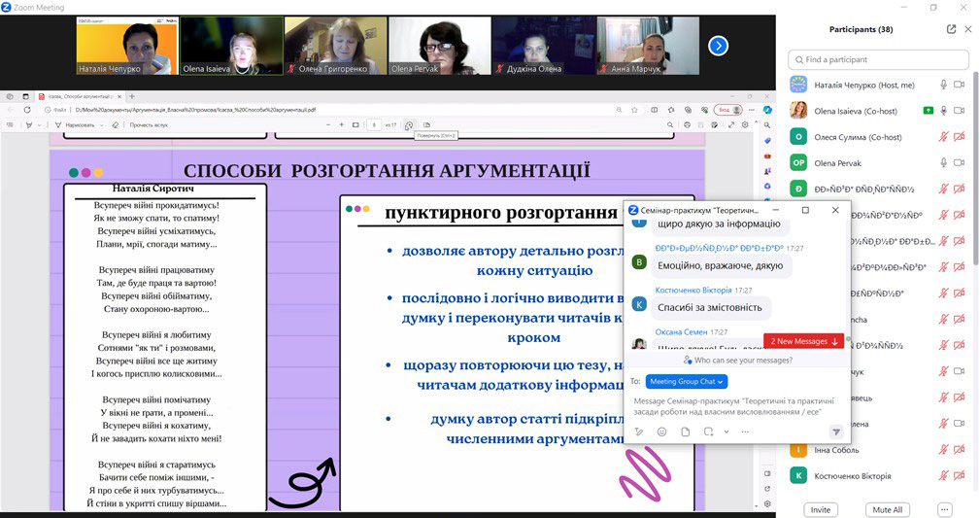Ask Олеся Сулима to start video

[x=960, y=137]
